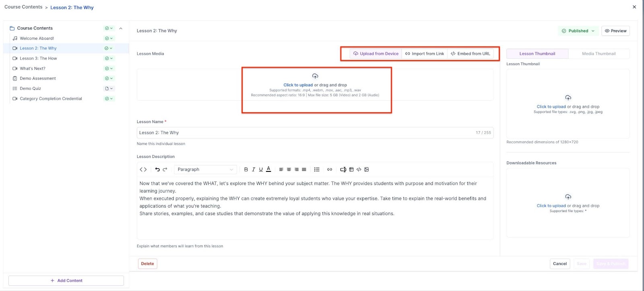The width and height of the screenshot is (644, 291).
Task: Center-align the description text
Action: [x=289, y=169]
